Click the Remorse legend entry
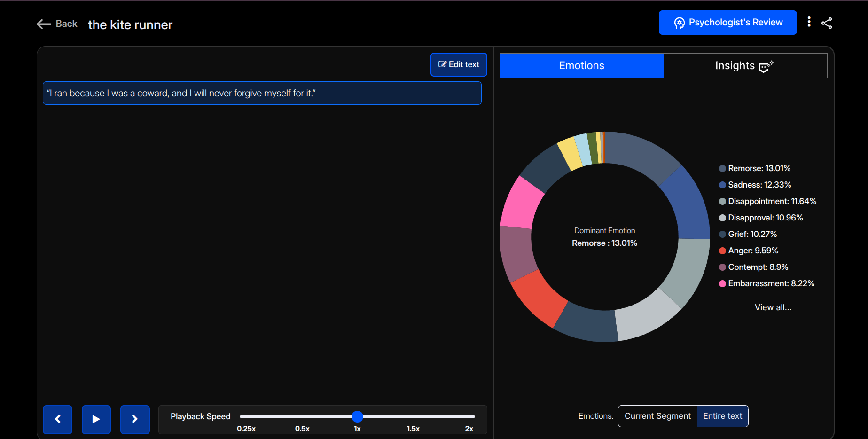Image resolution: width=868 pixels, height=439 pixels. 759,168
